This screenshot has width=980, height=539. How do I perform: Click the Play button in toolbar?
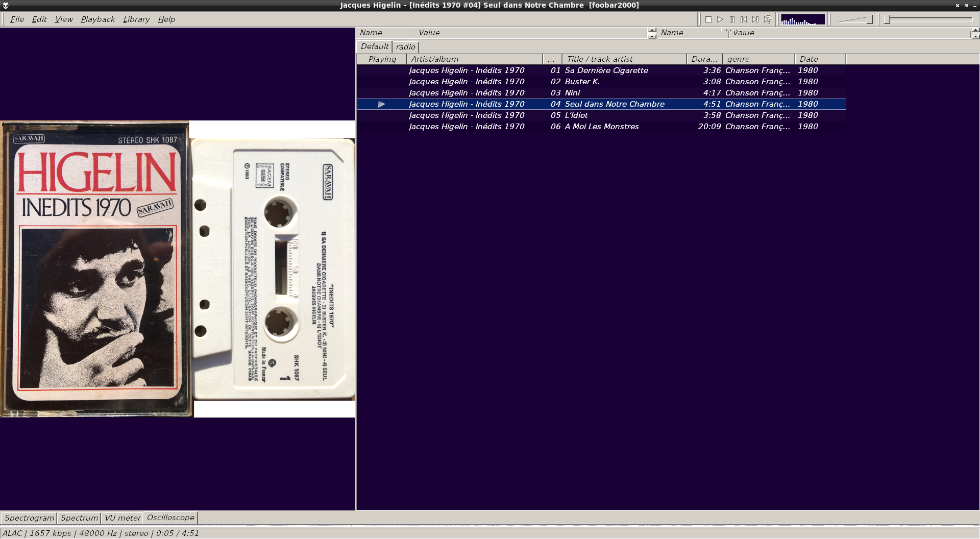tap(720, 19)
